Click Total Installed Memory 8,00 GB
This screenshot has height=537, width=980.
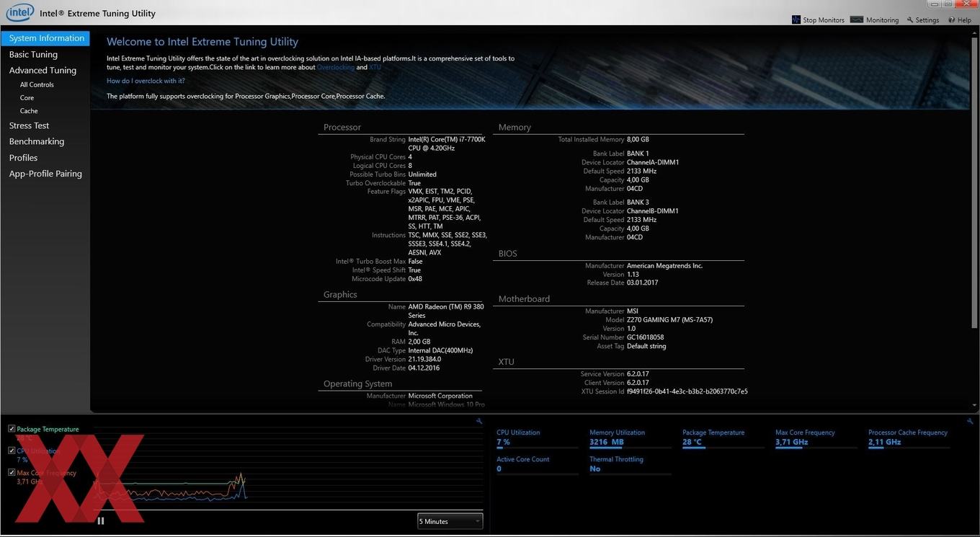coord(638,140)
